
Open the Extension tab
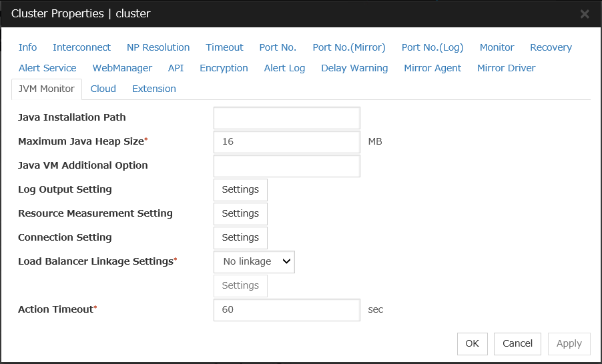[x=154, y=89]
